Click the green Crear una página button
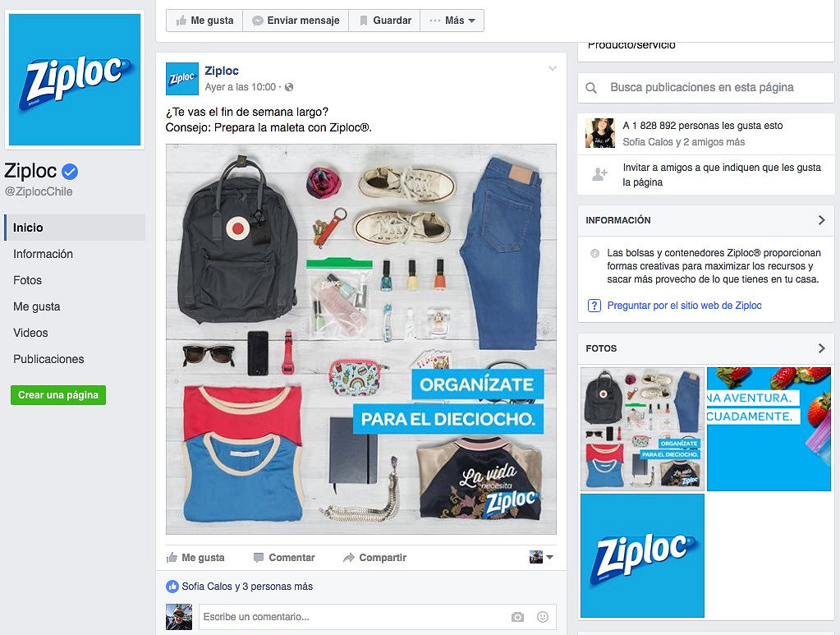 tap(58, 395)
